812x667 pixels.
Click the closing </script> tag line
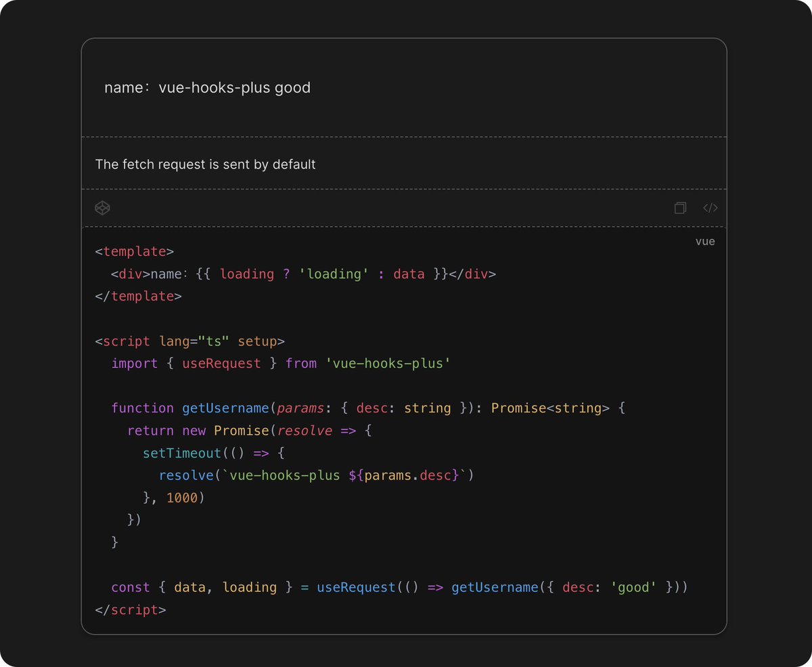coord(131,609)
